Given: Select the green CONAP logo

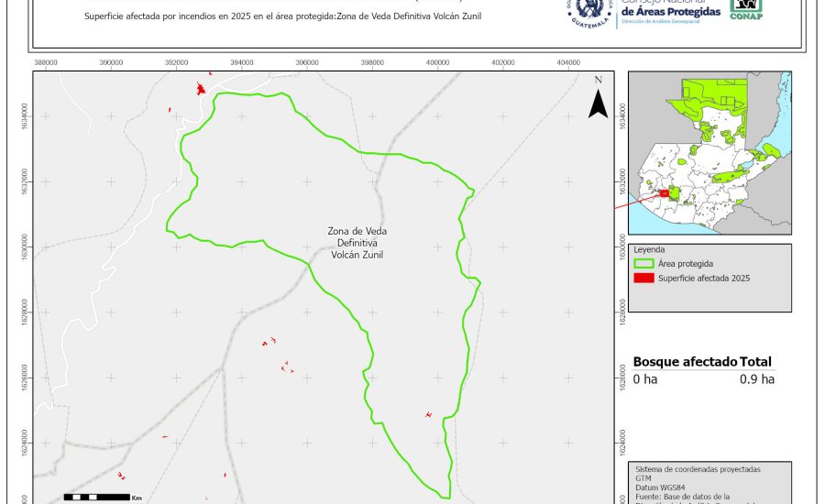Looking at the screenshot, I should pos(746,8).
